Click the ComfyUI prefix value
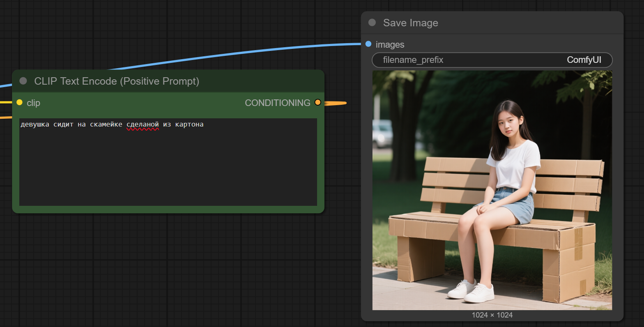Viewport: 644px width, 327px height. click(584, 60)
